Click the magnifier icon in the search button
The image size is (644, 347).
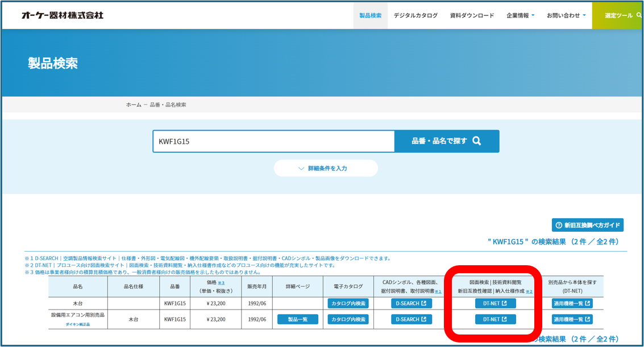tap(476, 141)
